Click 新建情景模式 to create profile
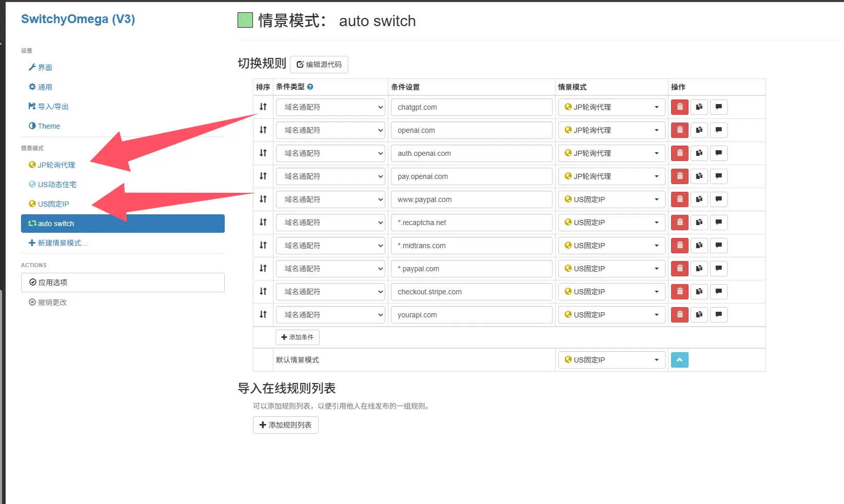Image resolution: width=844 pixels, height=504 pixels. (58, 243)
